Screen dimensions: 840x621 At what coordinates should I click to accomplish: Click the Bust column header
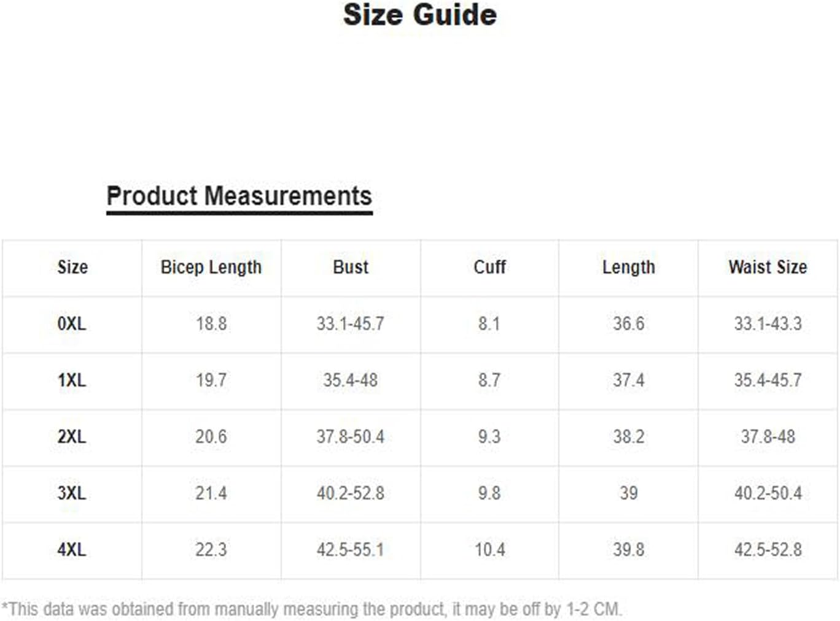click(x=351, y=267)
